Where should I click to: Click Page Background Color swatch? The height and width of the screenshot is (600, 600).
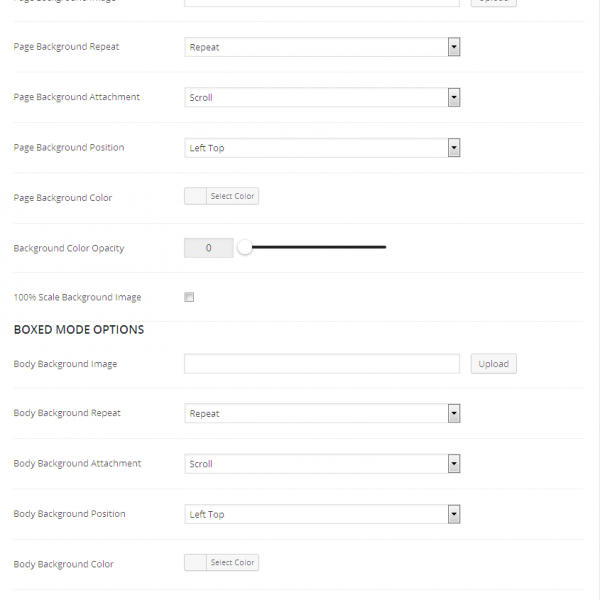coord(196,197)
